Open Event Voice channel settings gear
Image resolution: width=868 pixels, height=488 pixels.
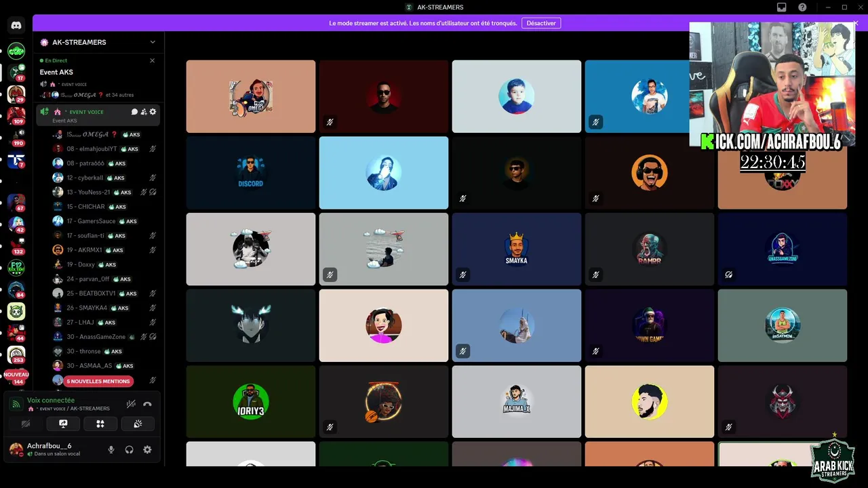153,112
